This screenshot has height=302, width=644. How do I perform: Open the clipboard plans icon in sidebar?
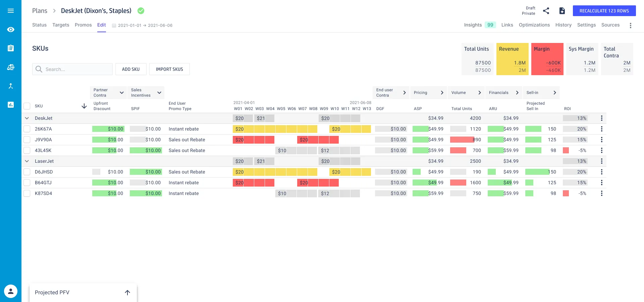click(11, 48)
